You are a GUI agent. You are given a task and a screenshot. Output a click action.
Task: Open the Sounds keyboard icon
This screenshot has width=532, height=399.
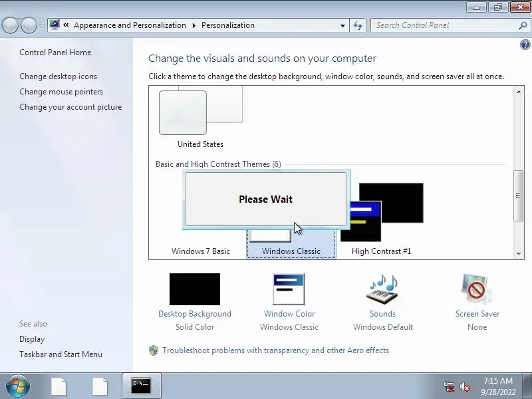coord(383,289)
